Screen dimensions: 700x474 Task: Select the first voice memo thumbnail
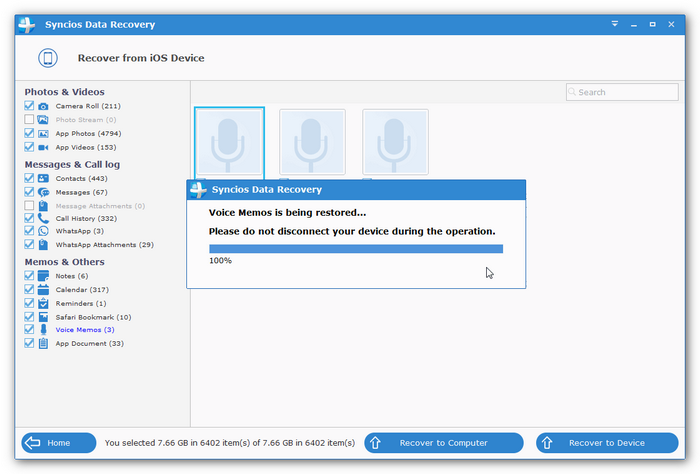pos(229,142)
